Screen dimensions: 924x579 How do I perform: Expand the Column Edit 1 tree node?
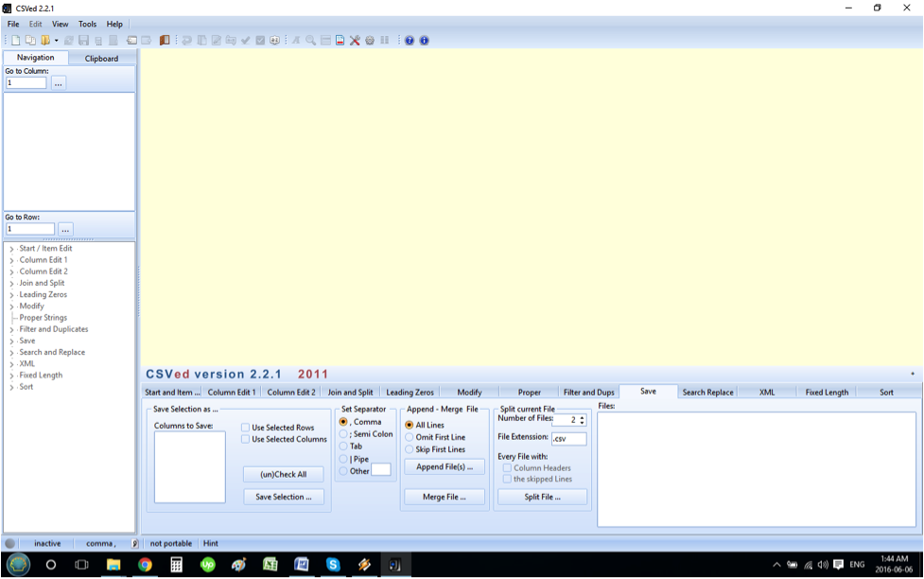[11, 260]
